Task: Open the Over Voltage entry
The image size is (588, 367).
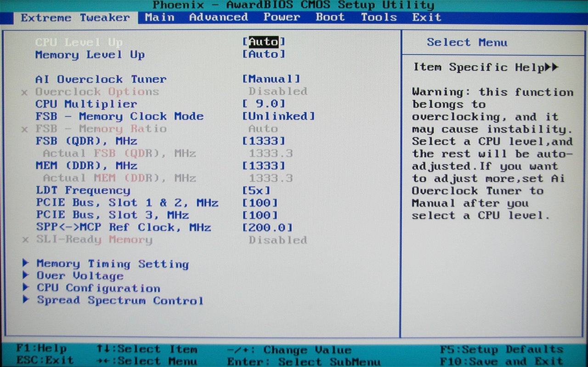Action: pyautogui.click(x=80, y=276)
